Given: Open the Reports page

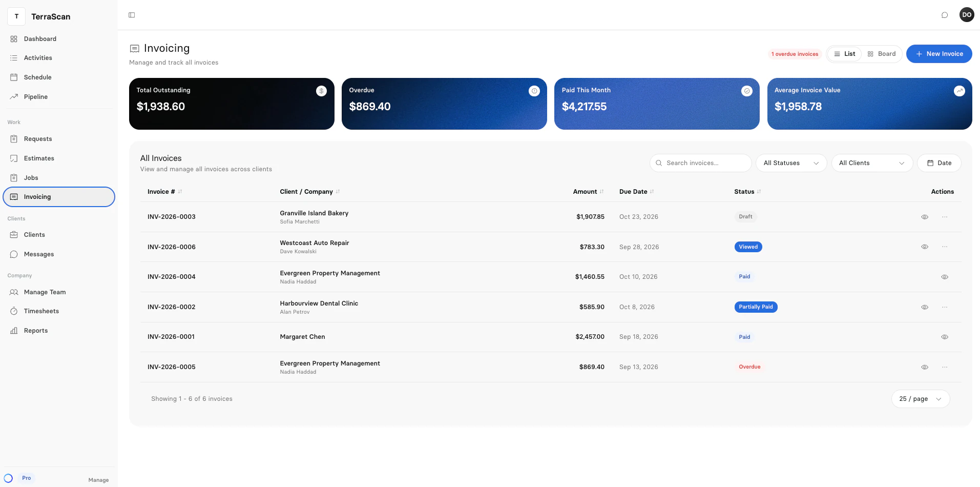Looking at the screenshot, I should 59,331.
